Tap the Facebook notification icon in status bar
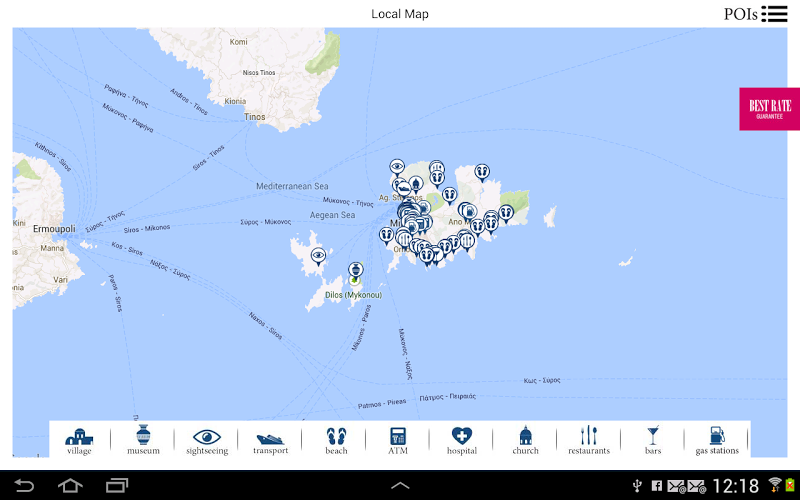Viewport: 800px width, 500px height. coord(657,486)
